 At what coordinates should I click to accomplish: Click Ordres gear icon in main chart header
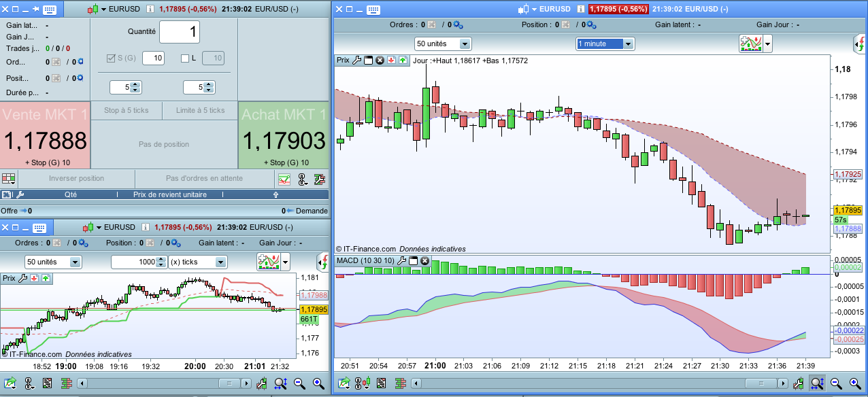tap(458, 25)
